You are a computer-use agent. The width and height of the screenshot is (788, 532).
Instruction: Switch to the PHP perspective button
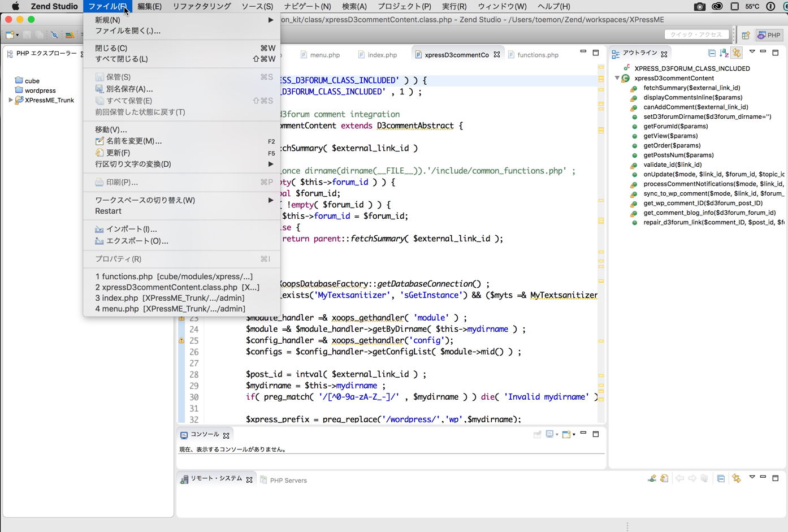769,35
